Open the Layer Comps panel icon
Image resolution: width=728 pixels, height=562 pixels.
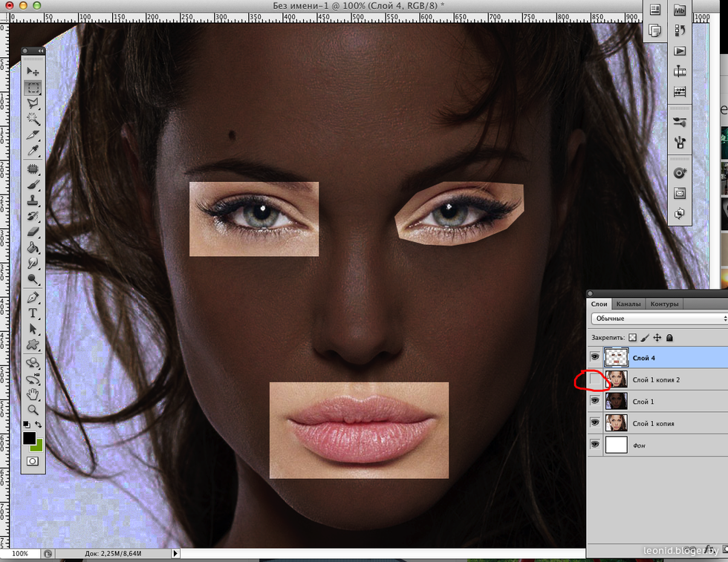pos(655,10)
